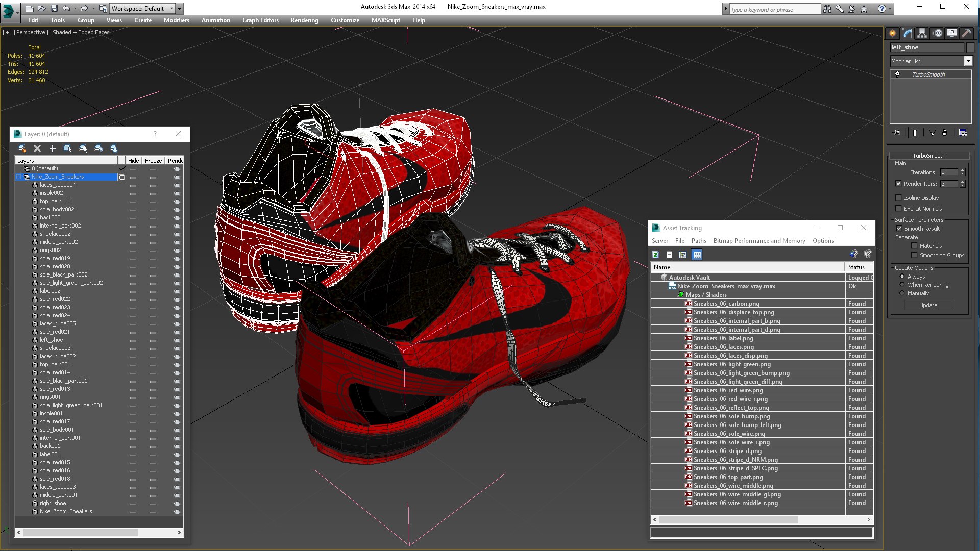Switch to the Utilities hammer panel

pyautogui.click(x=966, y=33)
